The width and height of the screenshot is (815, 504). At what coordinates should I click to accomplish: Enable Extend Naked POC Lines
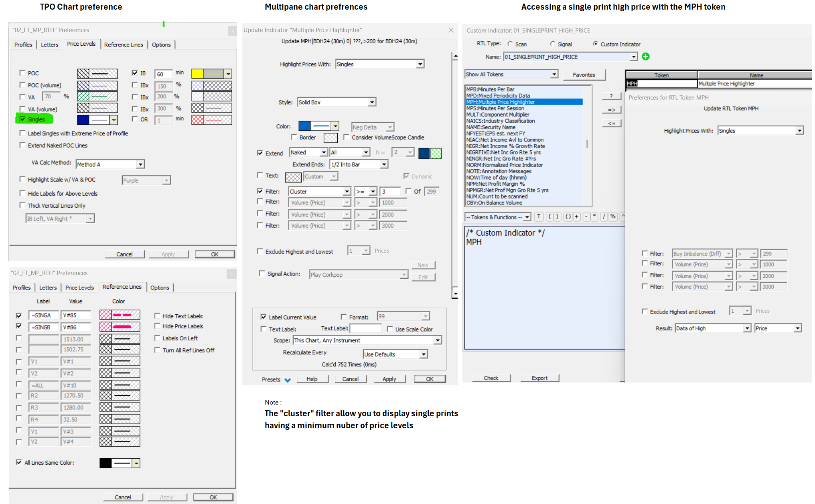tap(22, 145)
